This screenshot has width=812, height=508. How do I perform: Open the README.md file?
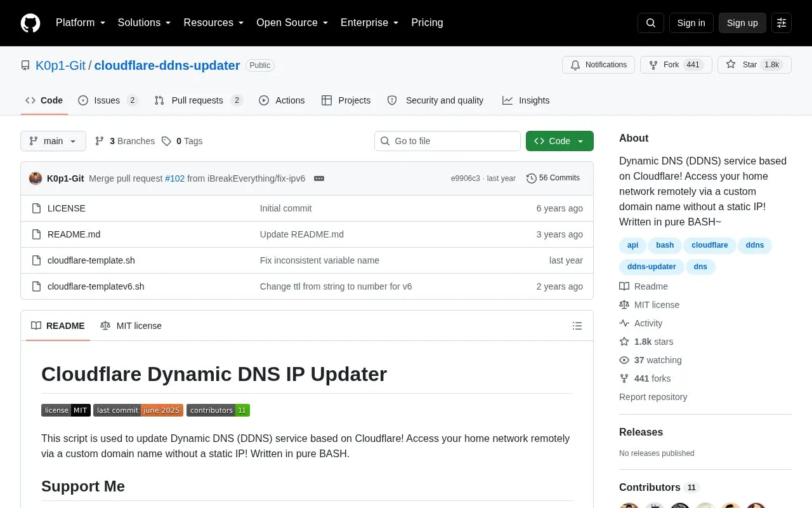[x=74, y=234]
